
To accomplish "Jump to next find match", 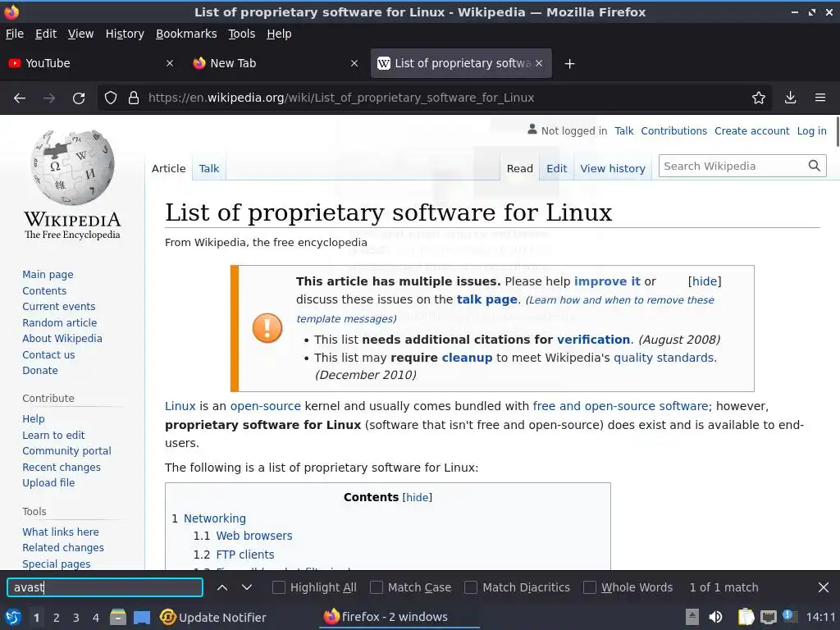I will pyautogui.click(x=247, y=587).
